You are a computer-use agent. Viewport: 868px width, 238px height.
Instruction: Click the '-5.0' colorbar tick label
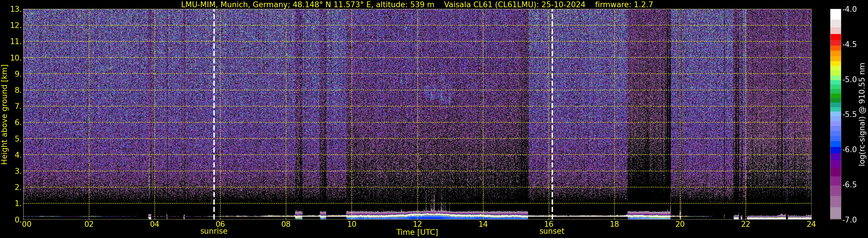(x=849, y=80)
